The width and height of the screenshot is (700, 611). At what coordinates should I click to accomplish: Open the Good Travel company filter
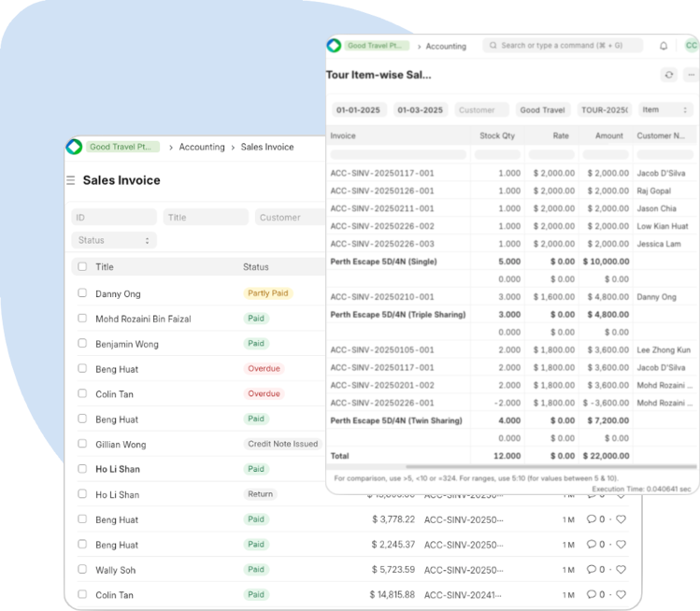(542, 110)
